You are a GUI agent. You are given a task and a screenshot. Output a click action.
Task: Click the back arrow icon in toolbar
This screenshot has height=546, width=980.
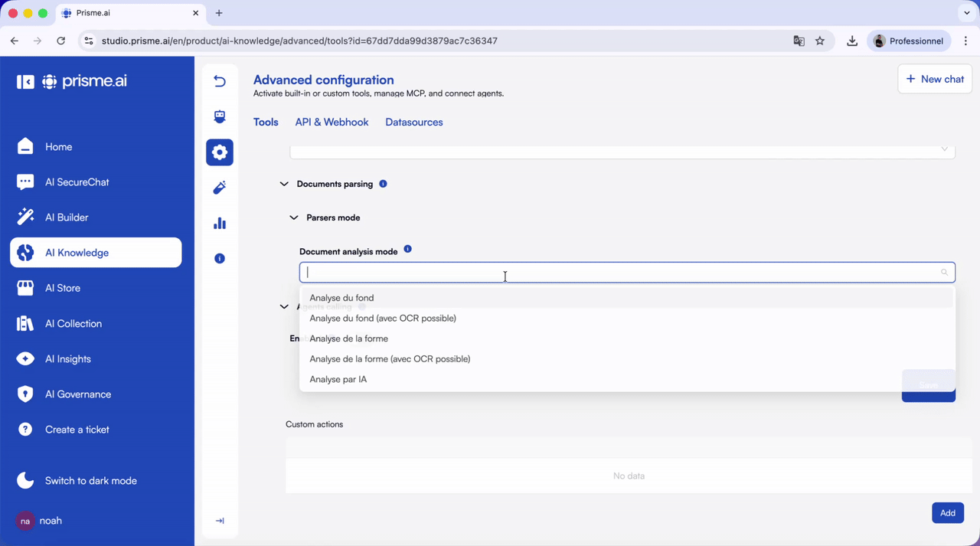pos(220,81)
